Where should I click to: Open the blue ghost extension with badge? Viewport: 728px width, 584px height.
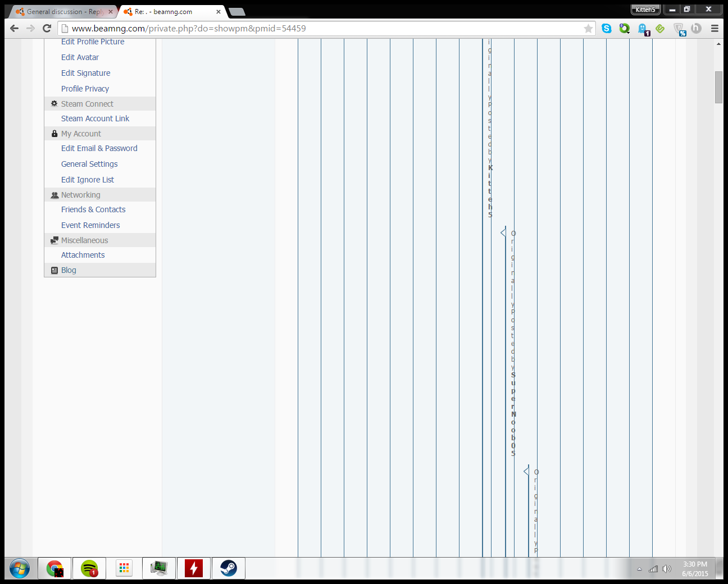(x=643, y=29)
